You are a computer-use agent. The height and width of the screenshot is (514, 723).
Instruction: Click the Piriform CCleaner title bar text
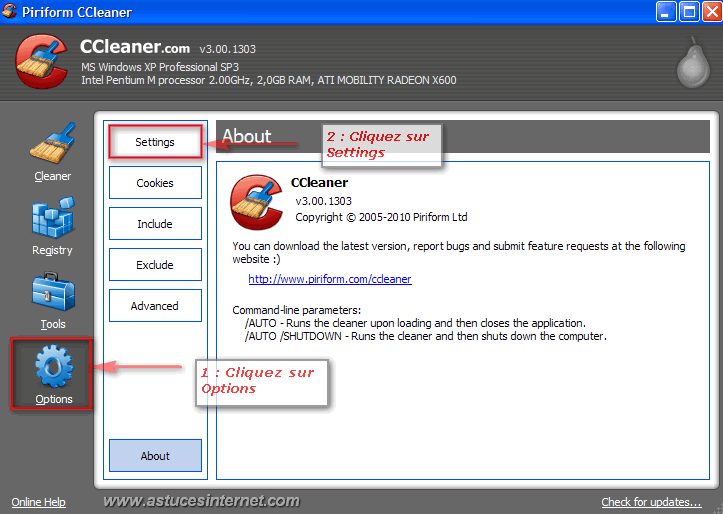pos(77,12)
